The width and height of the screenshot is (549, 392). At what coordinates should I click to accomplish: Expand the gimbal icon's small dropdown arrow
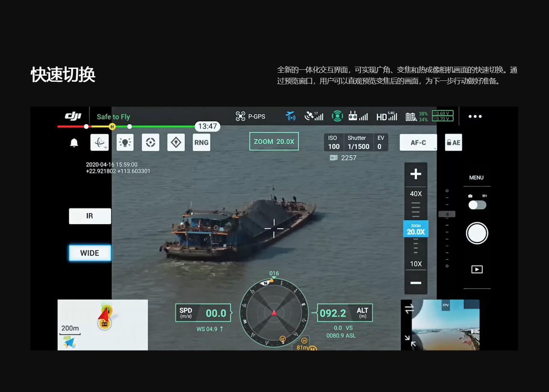107,148
